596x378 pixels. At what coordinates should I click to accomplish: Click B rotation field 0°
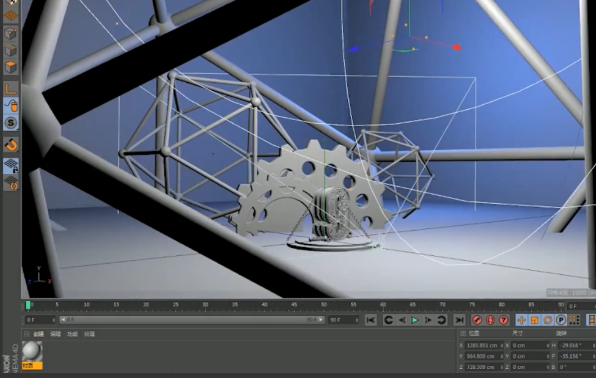(576, 367)
